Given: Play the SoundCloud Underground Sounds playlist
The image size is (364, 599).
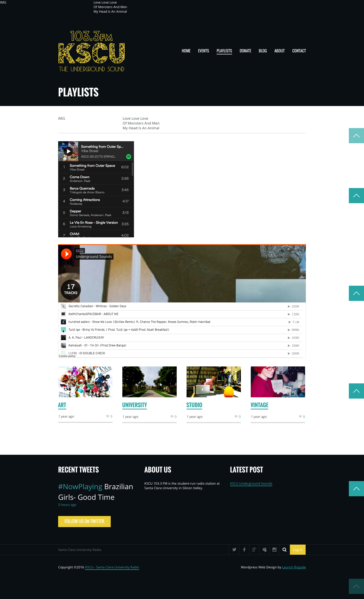Looking at the screenshot, I should (x=66, y=254).
